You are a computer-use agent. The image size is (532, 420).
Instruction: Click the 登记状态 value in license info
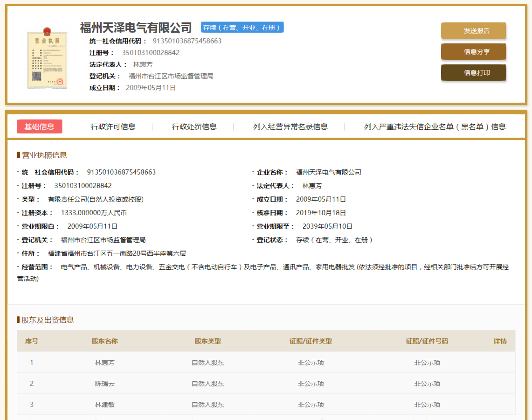coord(334,240)
